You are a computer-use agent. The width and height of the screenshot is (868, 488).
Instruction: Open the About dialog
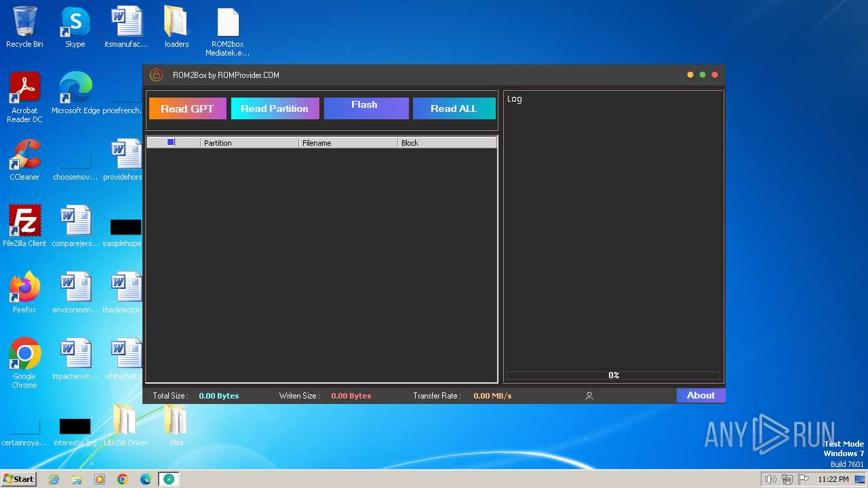point(701,396)
